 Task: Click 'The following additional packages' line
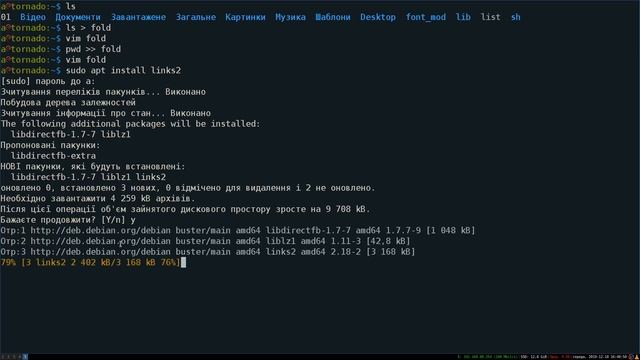(x=130, y=124)
